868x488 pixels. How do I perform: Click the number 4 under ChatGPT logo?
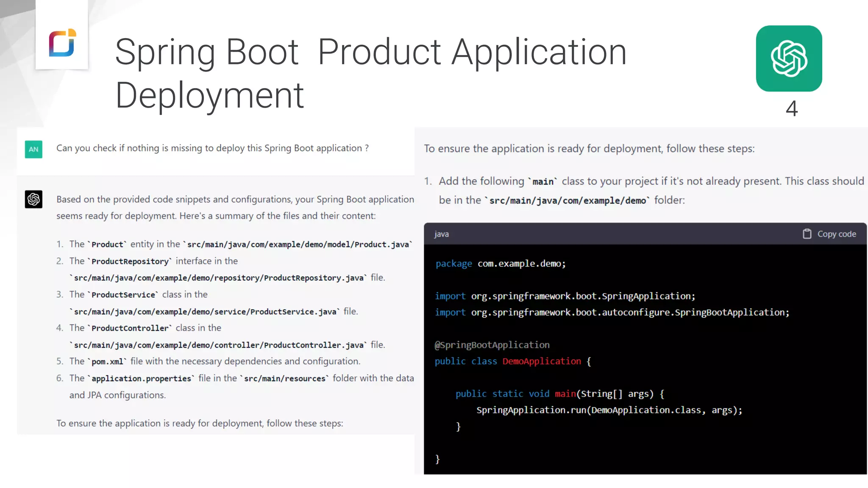coord(791,108)
